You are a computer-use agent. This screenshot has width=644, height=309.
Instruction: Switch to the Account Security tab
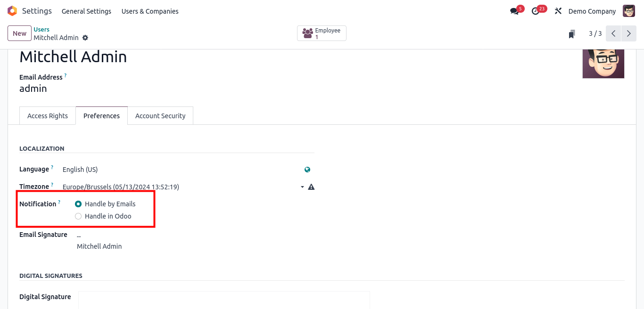coord(160,116)
